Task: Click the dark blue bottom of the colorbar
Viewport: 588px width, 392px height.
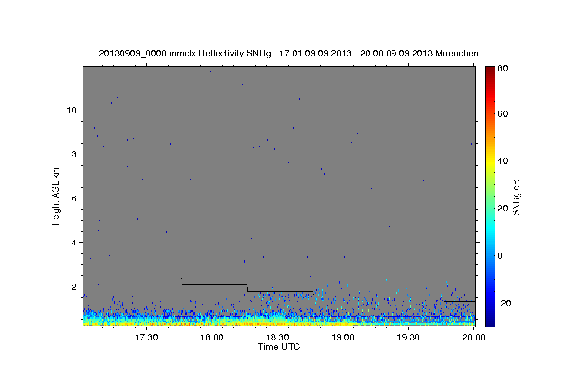Action: [490, 322]
